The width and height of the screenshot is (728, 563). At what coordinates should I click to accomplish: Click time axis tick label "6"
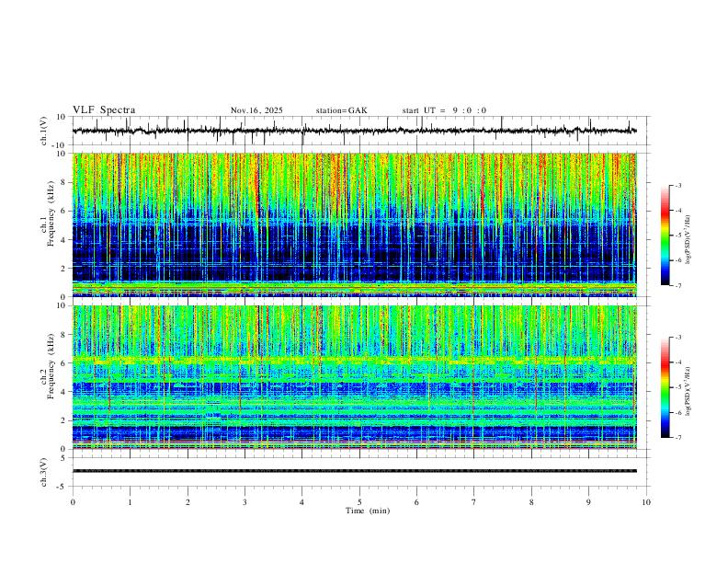tap(416, 502)
